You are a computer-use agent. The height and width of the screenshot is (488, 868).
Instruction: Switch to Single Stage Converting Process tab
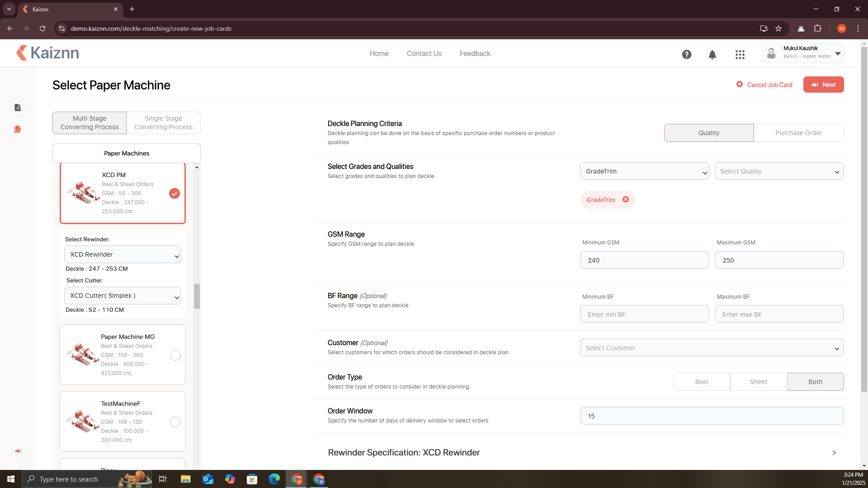(163, 123)
